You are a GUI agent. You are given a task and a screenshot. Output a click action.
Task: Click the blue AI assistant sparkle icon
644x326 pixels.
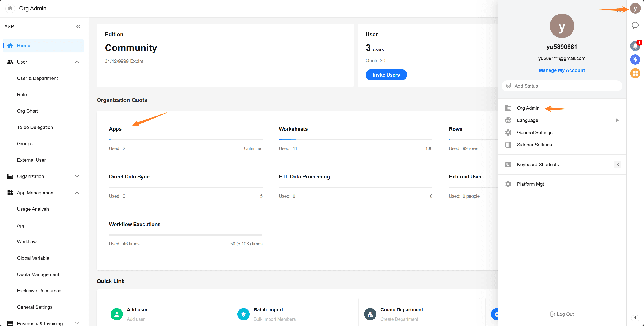tap(635, 59)
